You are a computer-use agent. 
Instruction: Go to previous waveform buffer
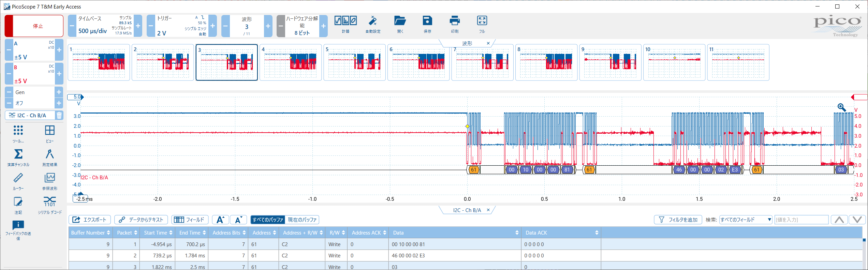click(x=225, y=26)
